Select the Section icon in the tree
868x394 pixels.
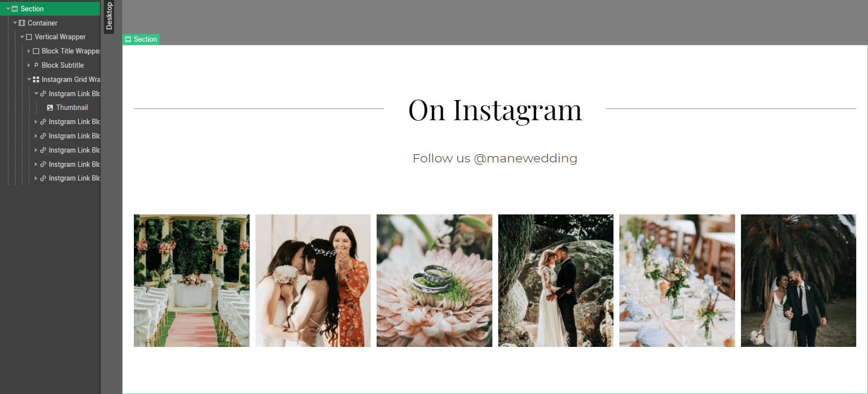15,9
